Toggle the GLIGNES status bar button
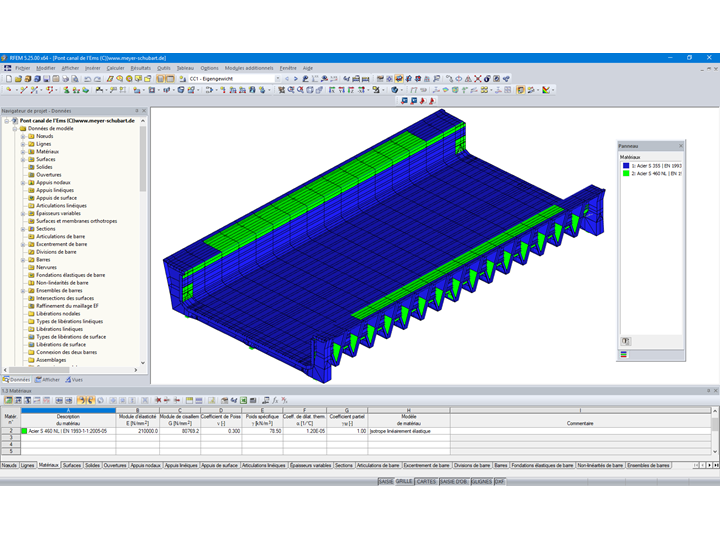 [x=481, y=481]
